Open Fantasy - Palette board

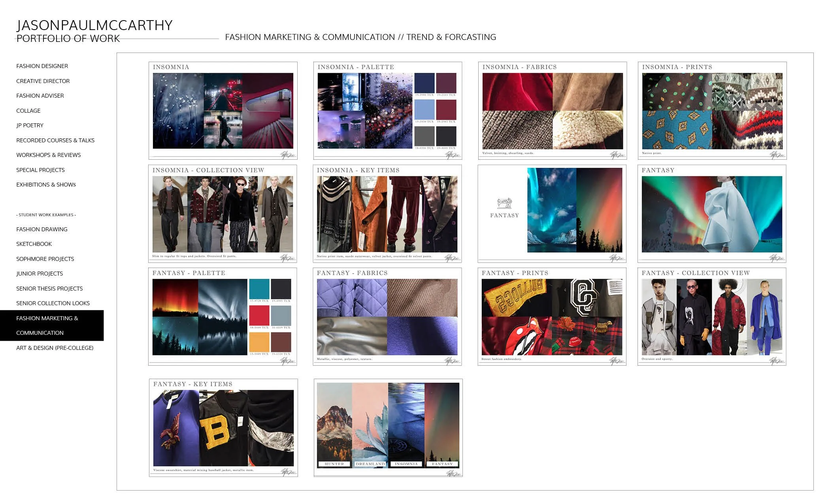click(223, 317)
